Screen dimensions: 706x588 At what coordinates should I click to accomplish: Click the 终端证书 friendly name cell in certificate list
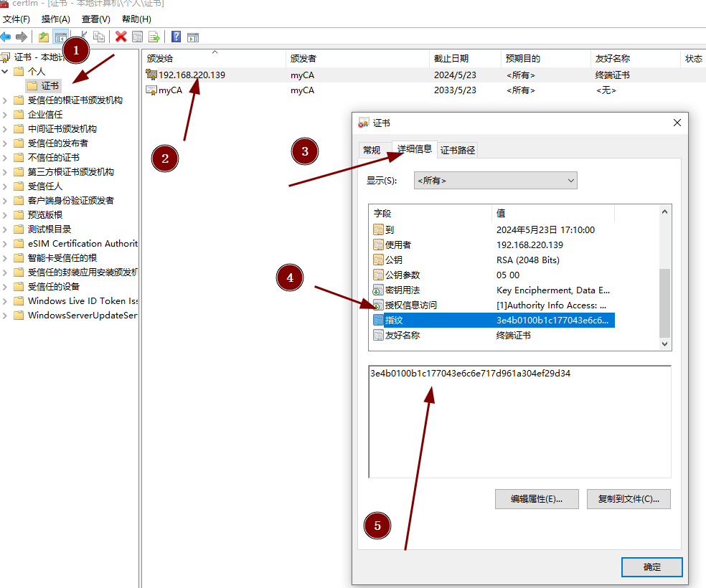612,75
